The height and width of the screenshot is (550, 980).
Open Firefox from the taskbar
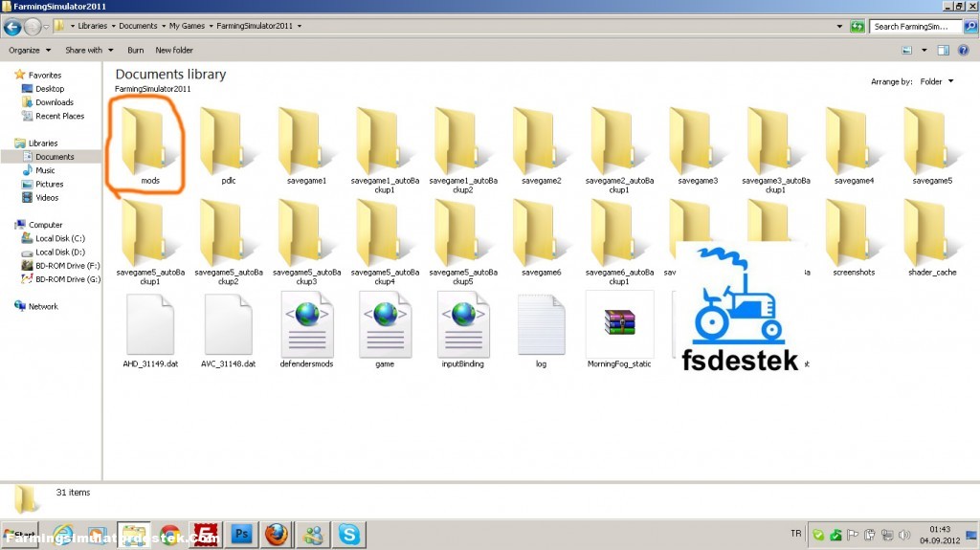pyautogui.click(x=278, y=535)
